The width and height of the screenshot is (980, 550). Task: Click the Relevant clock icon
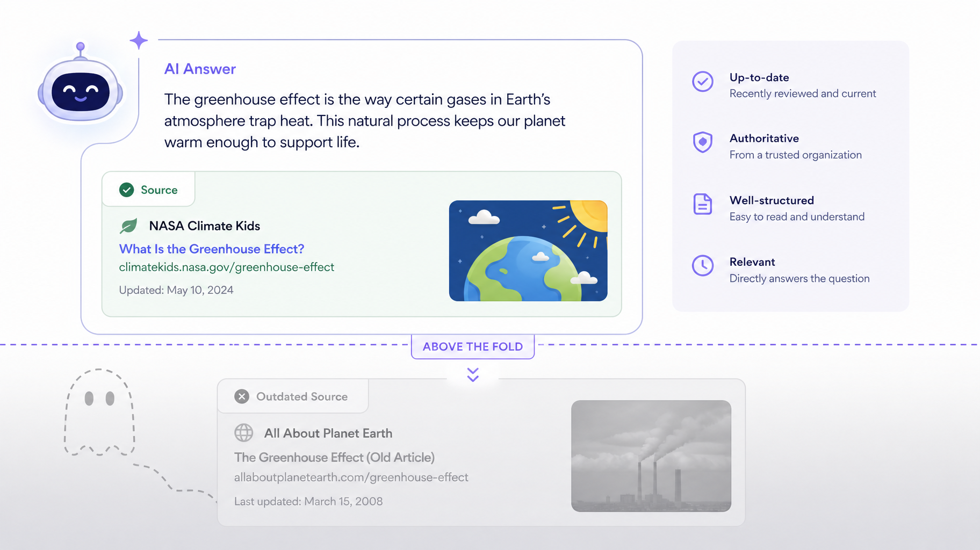tap(702, 265)
